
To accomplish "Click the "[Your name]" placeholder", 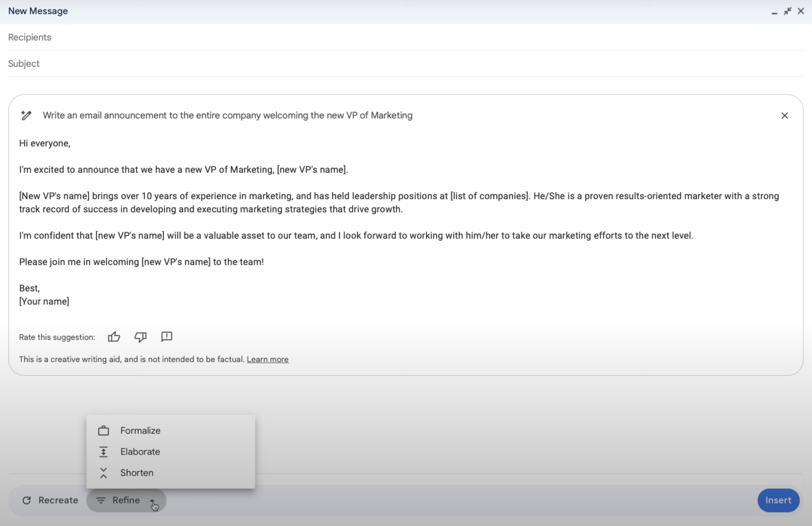I will click(44, 302).
